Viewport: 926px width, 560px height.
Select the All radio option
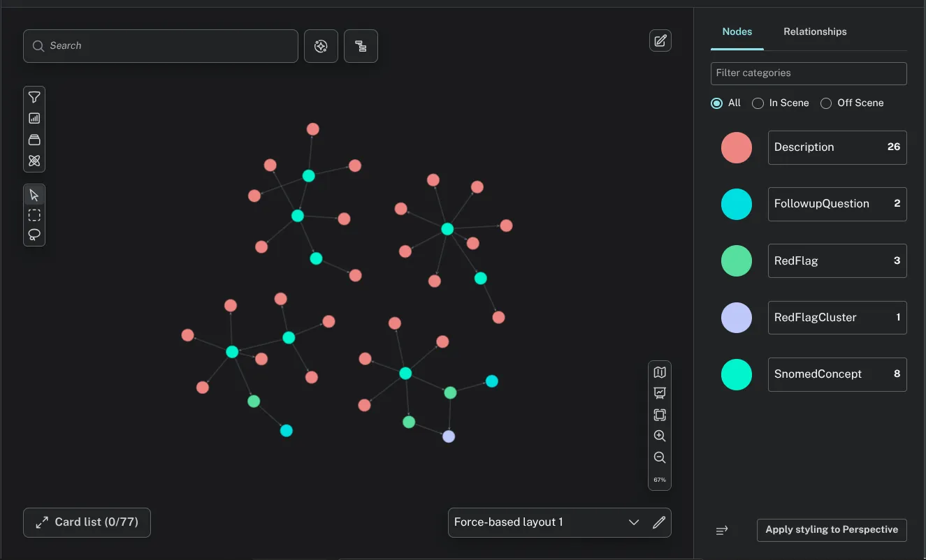[716, 103]
